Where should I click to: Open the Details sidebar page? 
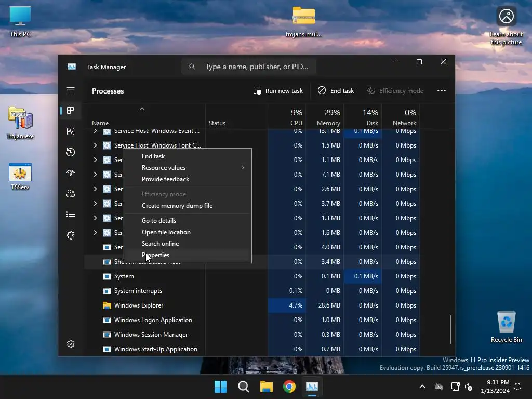tap(71, 215)
